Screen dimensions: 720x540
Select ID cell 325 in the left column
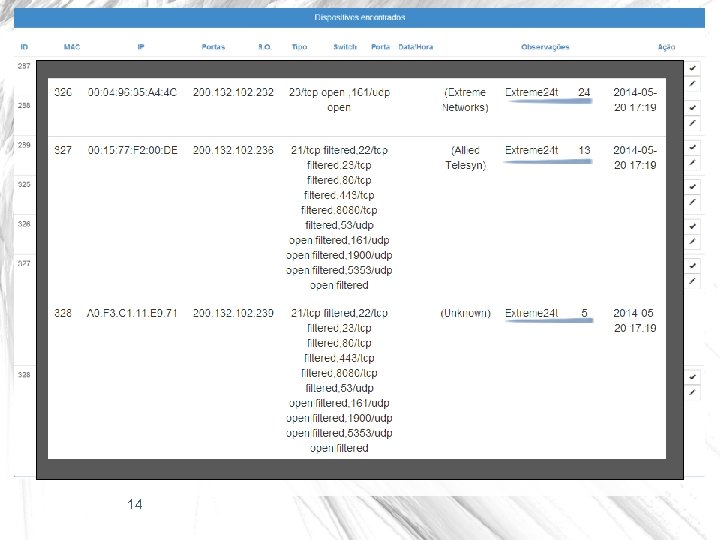(24, 185)
